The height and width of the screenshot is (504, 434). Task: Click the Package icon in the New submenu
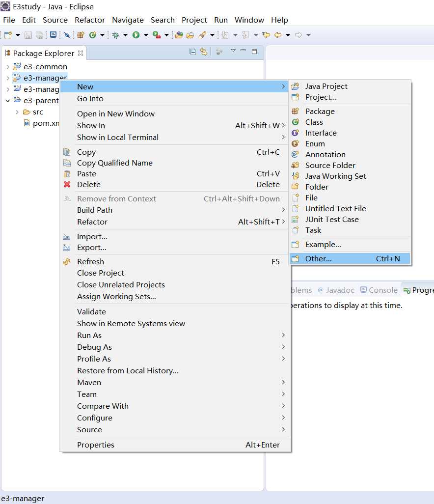(295, 111)
